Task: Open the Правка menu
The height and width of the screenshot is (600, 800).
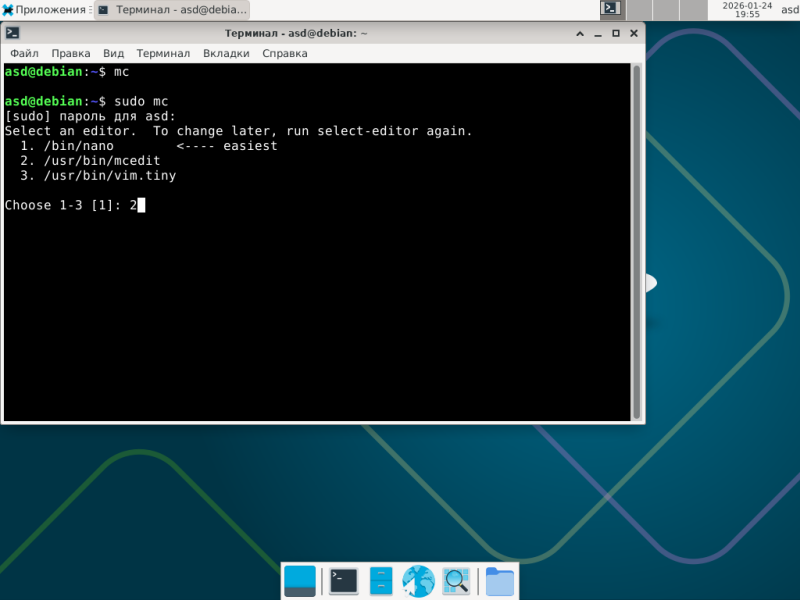Action: click(x=70, y=54)
